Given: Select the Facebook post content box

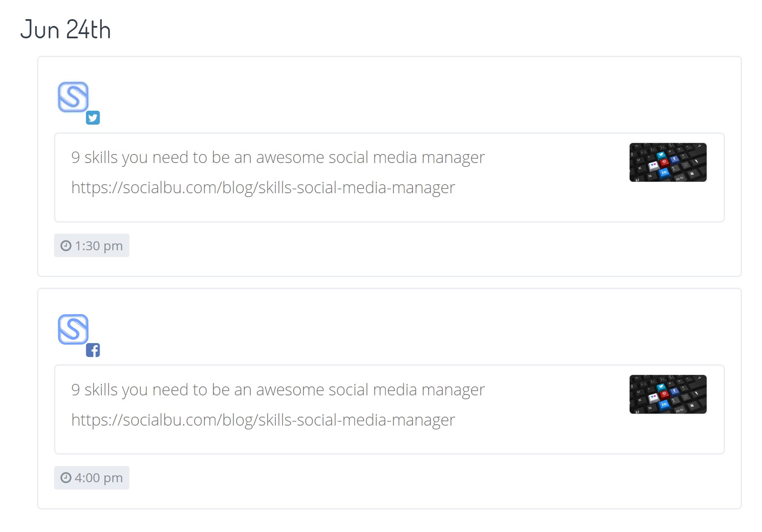Looking at the screenshot, I should (x=390, y=409).
